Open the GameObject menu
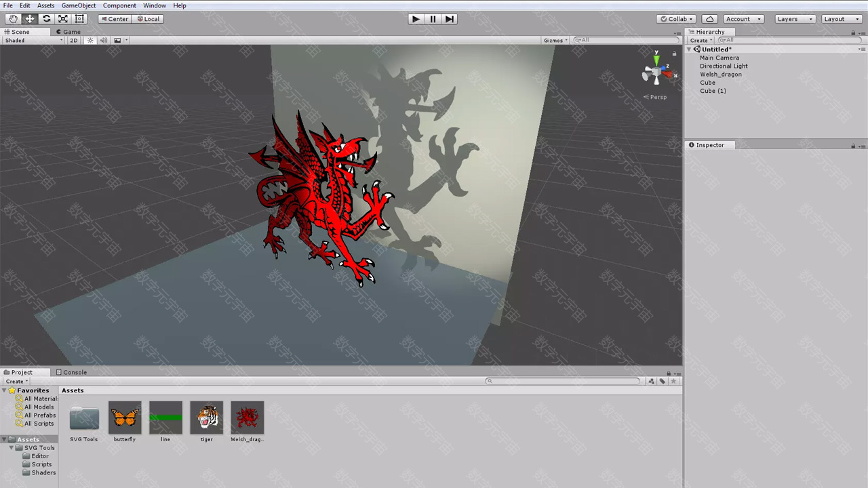Screen dimensions: 868x488 click(79, 5)
